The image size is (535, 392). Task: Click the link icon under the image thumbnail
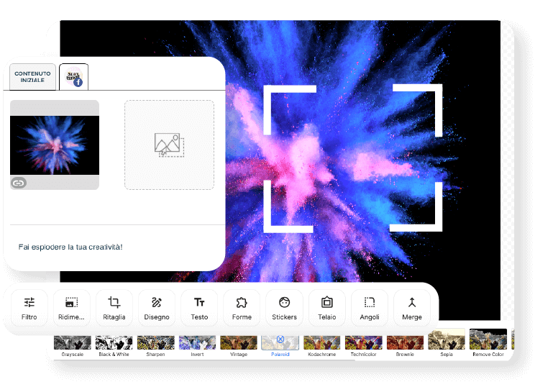19,183
